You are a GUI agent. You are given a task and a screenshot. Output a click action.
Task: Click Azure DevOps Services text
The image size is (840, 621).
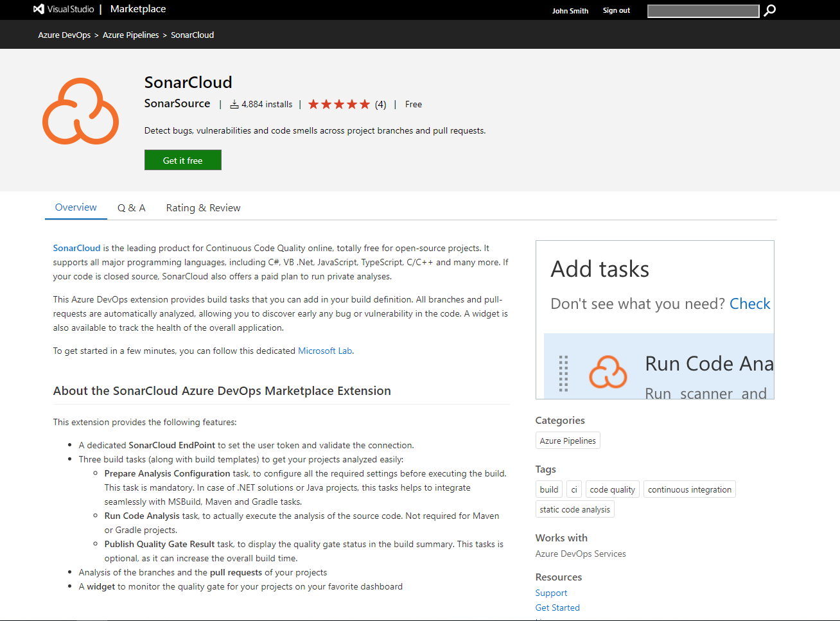[x=581, y=554]
